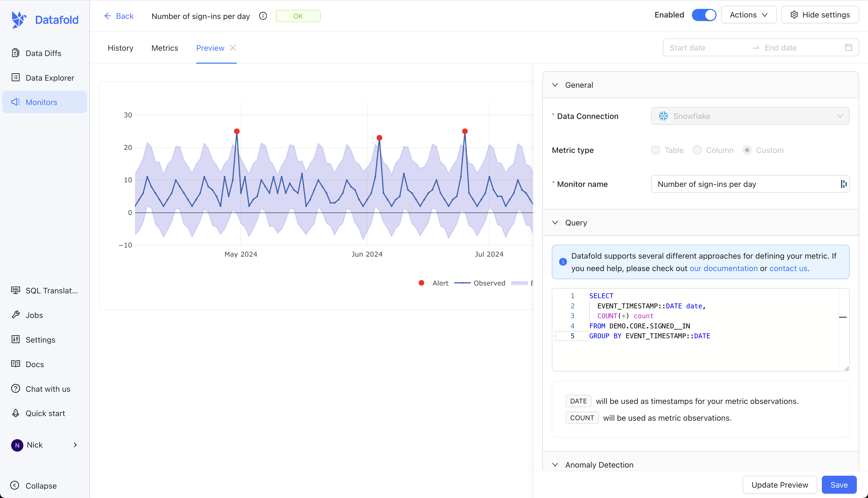Click the DATE column tag
Viewport: 868px width, 498px height.
[578, 401]
